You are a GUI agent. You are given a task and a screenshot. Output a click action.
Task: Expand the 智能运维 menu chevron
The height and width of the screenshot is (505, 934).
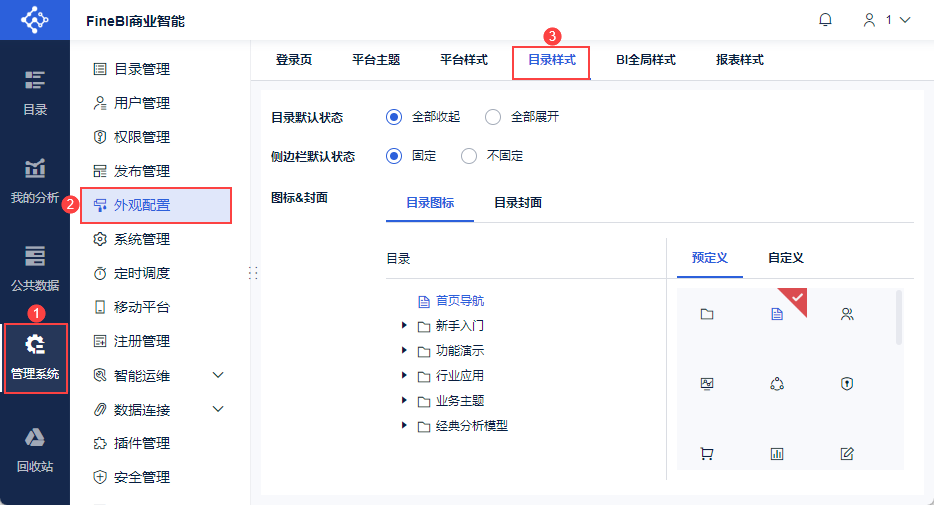[x=218, y=375]
